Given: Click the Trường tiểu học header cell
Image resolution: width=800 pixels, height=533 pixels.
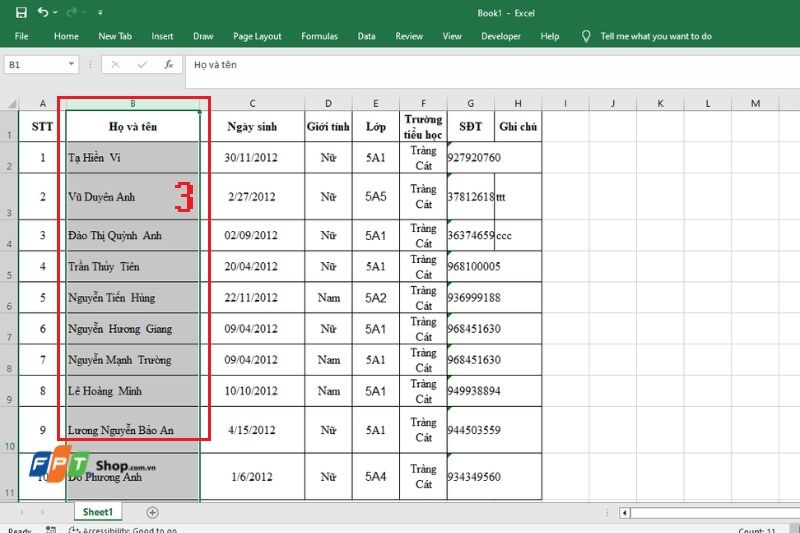Looking at the screenshot, I should pos(423,126).
